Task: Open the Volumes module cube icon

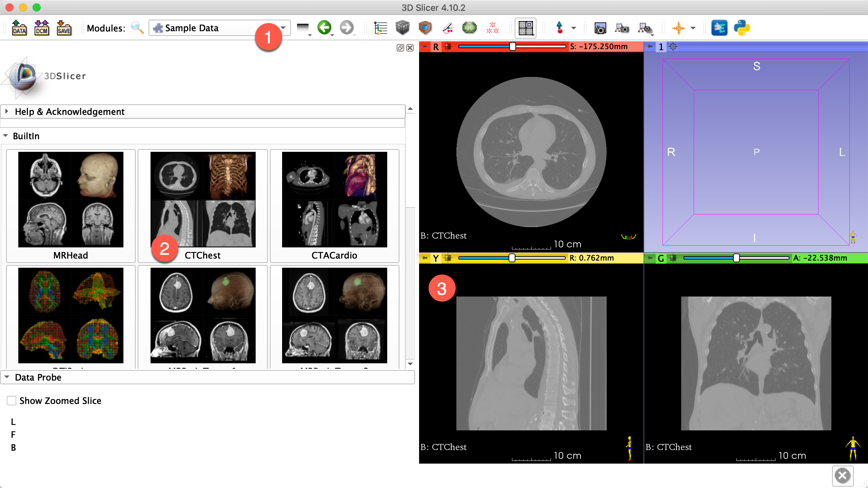Action: click(x=402, y=28)
